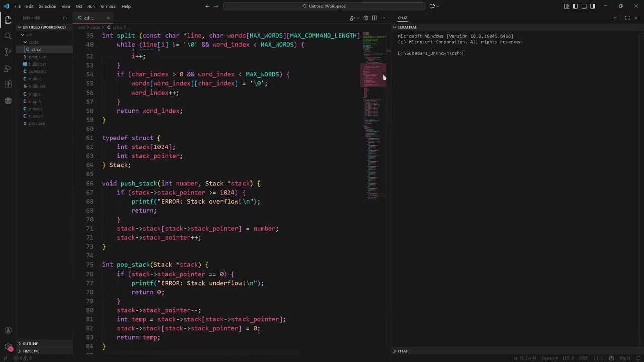Go forward with the right arrow

click(x=217, y=6)
